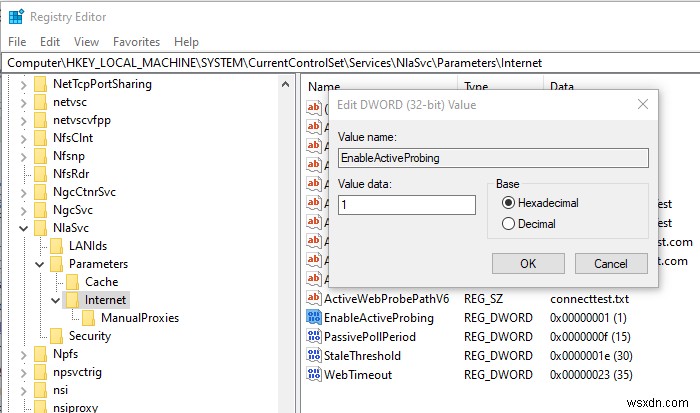This screenshot has height=413, width=700.
Task: Expand the NgcCtnrSvc key
Action: pyautogui.click(x=24, y=192)
